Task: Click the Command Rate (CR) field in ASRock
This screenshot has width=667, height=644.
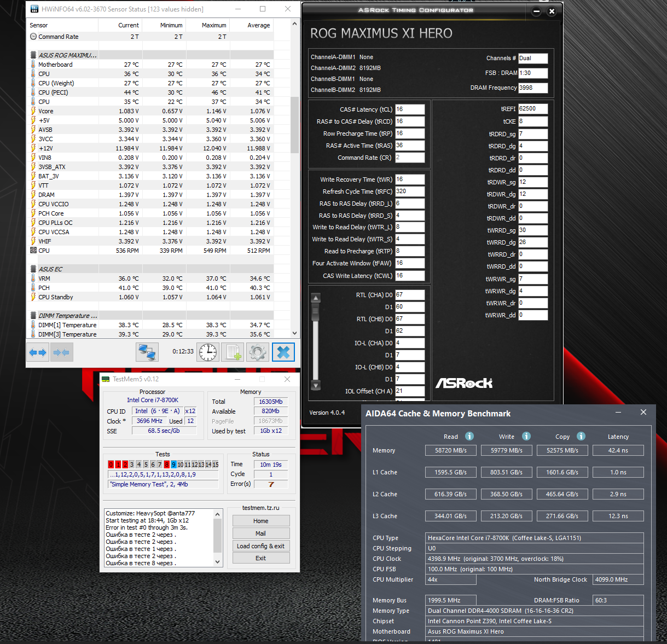Action: point(410,158)
